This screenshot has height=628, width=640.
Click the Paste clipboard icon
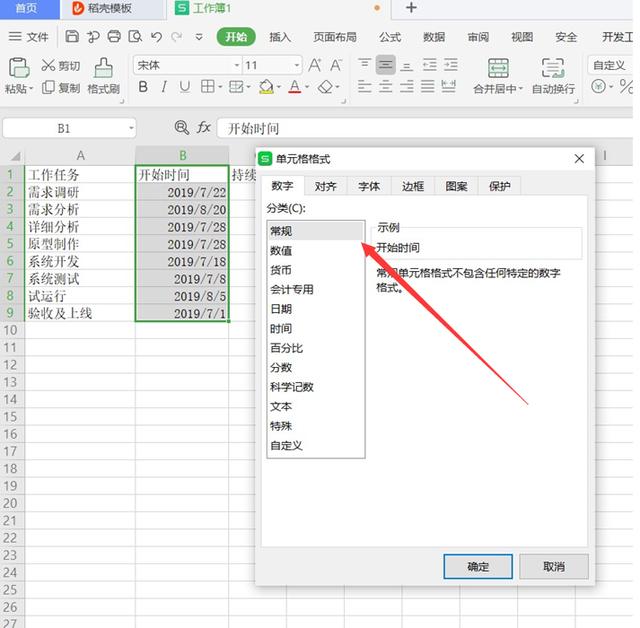[19, 67]
